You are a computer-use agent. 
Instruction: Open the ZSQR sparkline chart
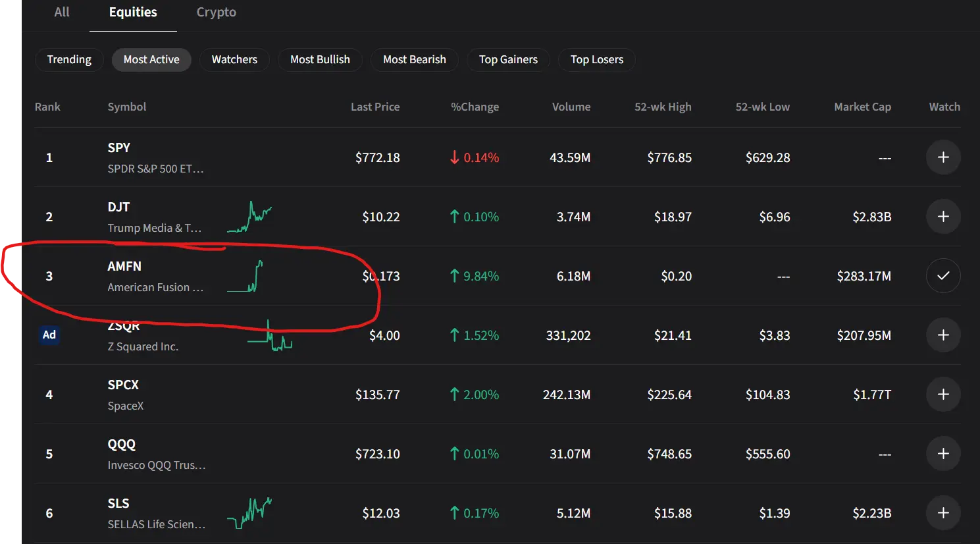[270, 335]
